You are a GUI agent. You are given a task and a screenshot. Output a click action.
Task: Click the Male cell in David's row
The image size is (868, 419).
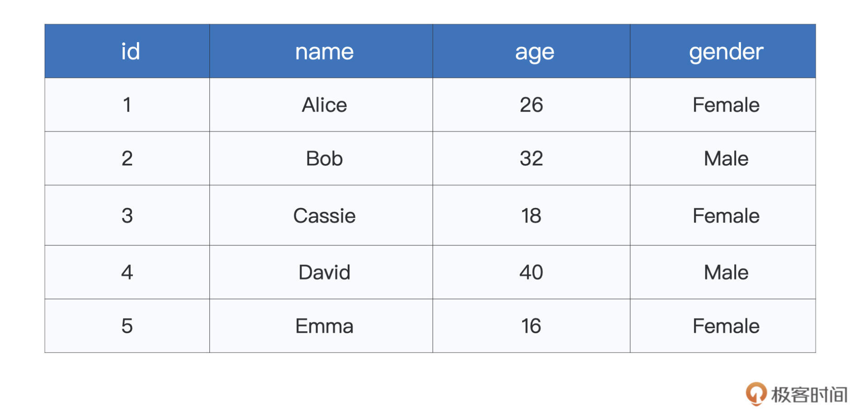pyautogui.click(x=726, y=272)
